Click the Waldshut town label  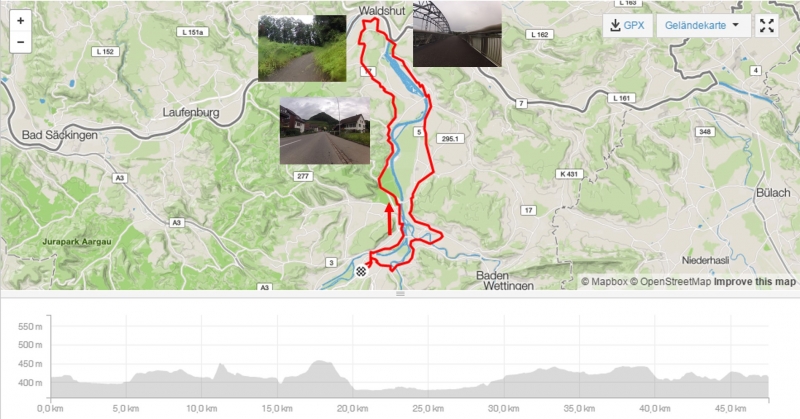[382, 11]
